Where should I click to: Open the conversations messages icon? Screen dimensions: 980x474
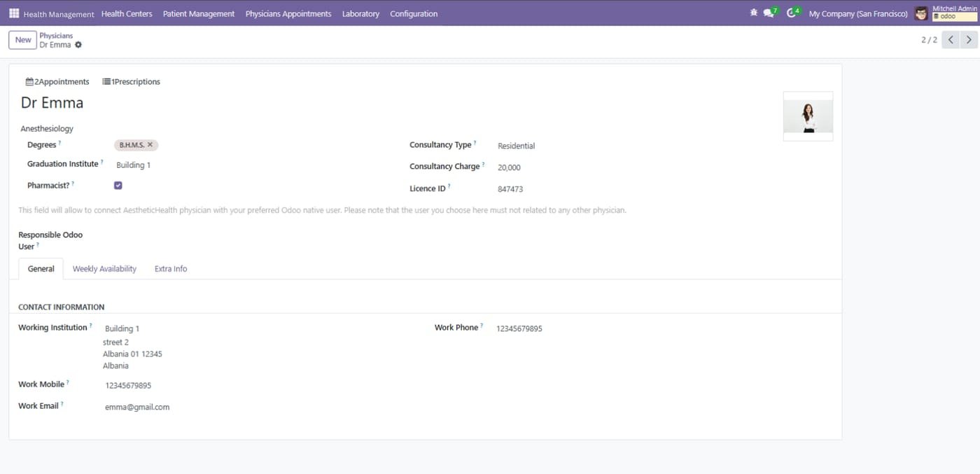770,13
